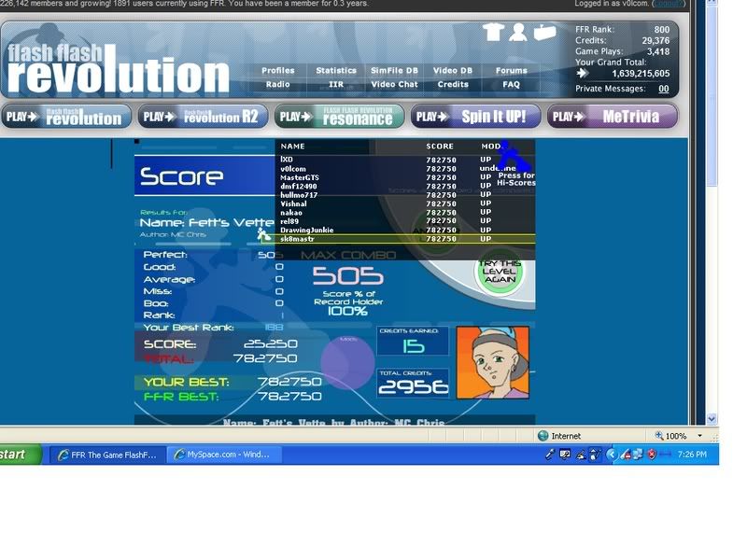Click the purple Mods circle

point(347,362)
